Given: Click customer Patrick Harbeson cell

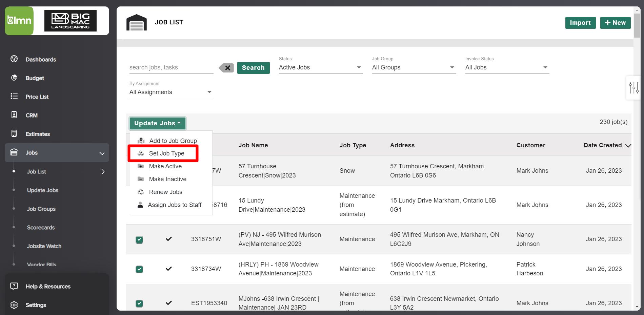Looking at the screenshot, I should 529,269.
